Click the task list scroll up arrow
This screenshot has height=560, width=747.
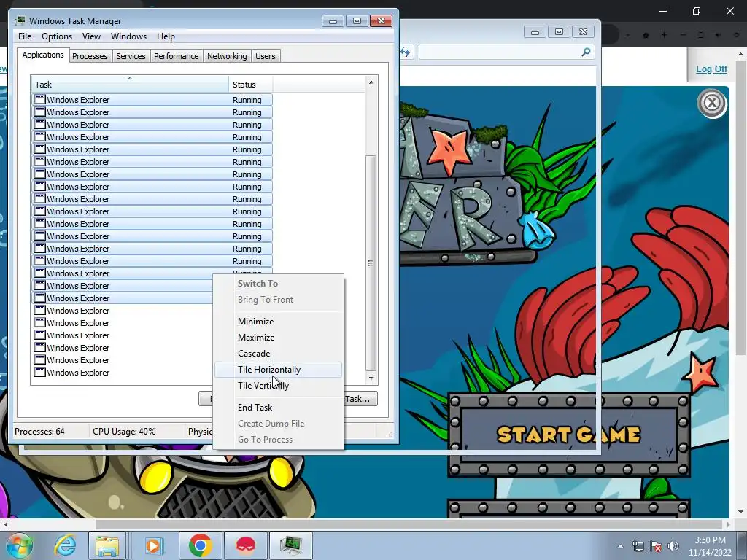tap(371, 83)
